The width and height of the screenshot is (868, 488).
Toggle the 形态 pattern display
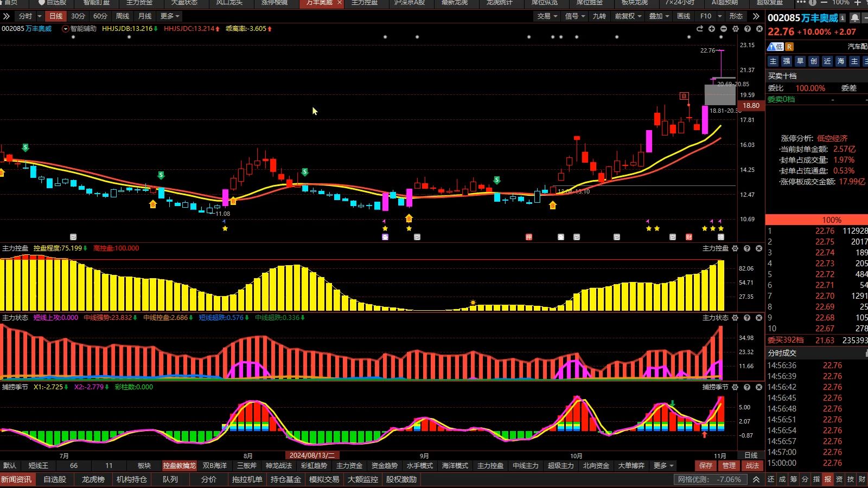(x=736, y=16)
